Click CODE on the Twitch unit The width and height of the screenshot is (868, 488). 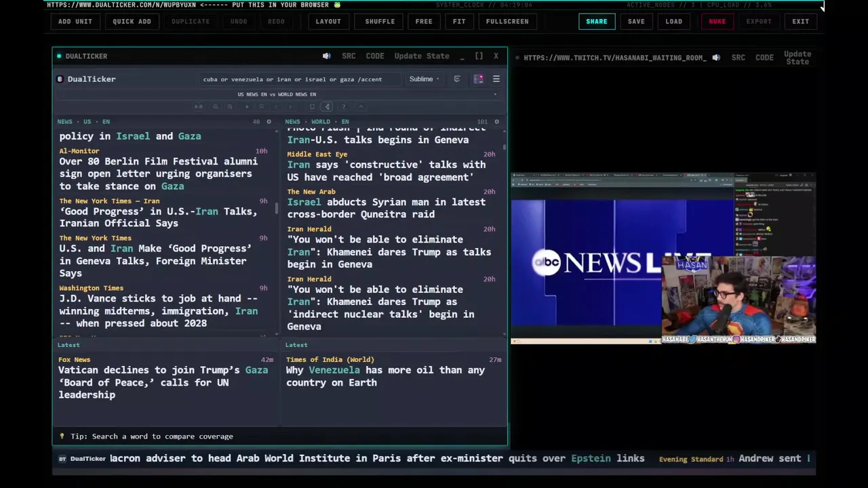click(x=764, y=58)
